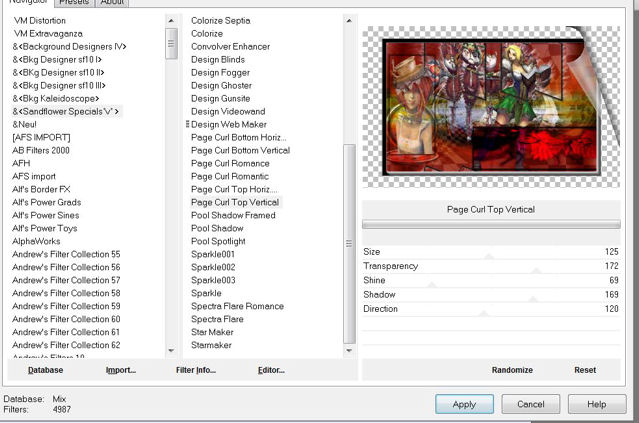The image size is (639, 423).
Task: Choose Page Curl Top Vertical filter
Action: [x=235, y=203]
